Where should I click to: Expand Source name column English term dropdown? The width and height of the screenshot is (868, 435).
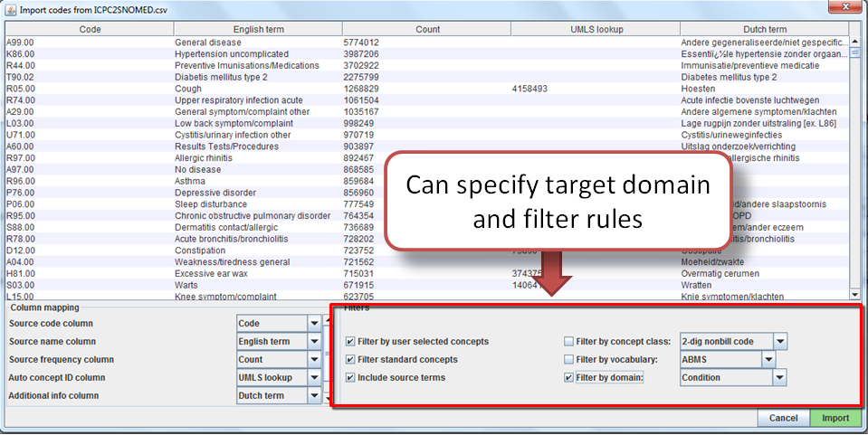point(314,342)
